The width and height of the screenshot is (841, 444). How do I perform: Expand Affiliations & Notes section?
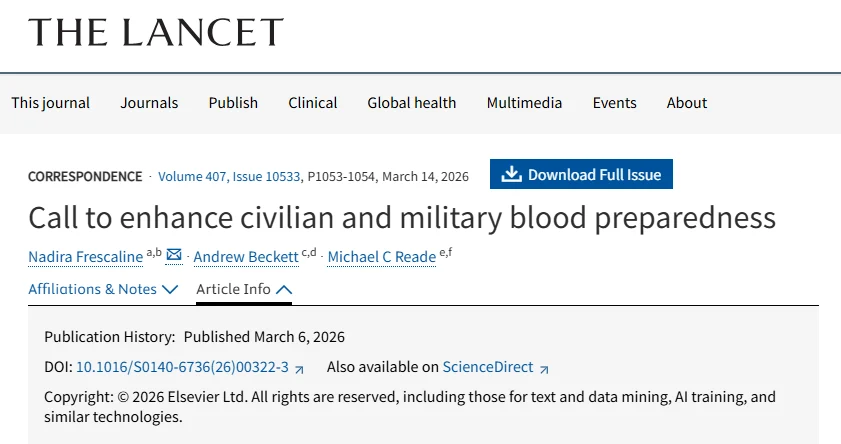pos(103,289)
